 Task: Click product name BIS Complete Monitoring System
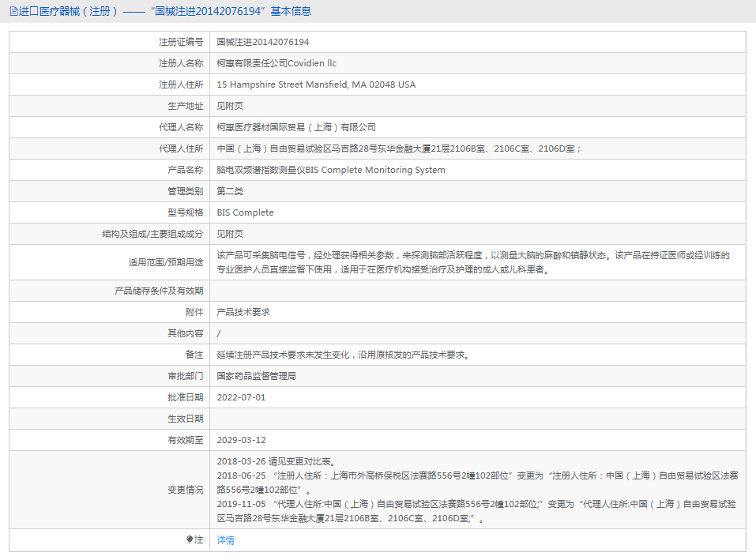click(x=331, y=170)
